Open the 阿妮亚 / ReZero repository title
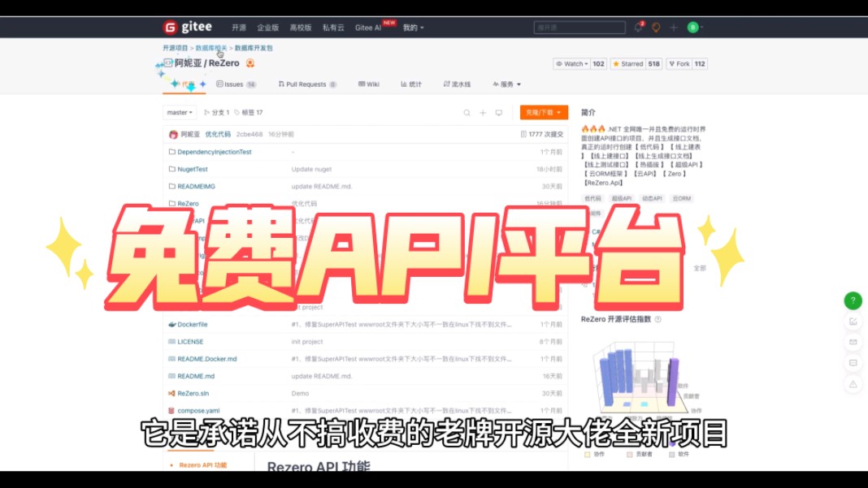Viewport: 868px width, 488px height. pyautogui.click(x=207, y=63)
